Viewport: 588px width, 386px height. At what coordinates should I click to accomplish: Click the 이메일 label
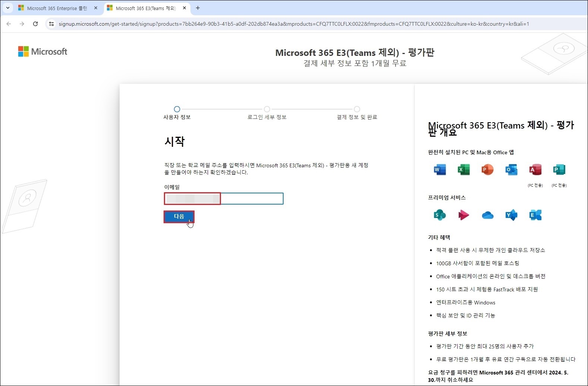click(172, 187)
